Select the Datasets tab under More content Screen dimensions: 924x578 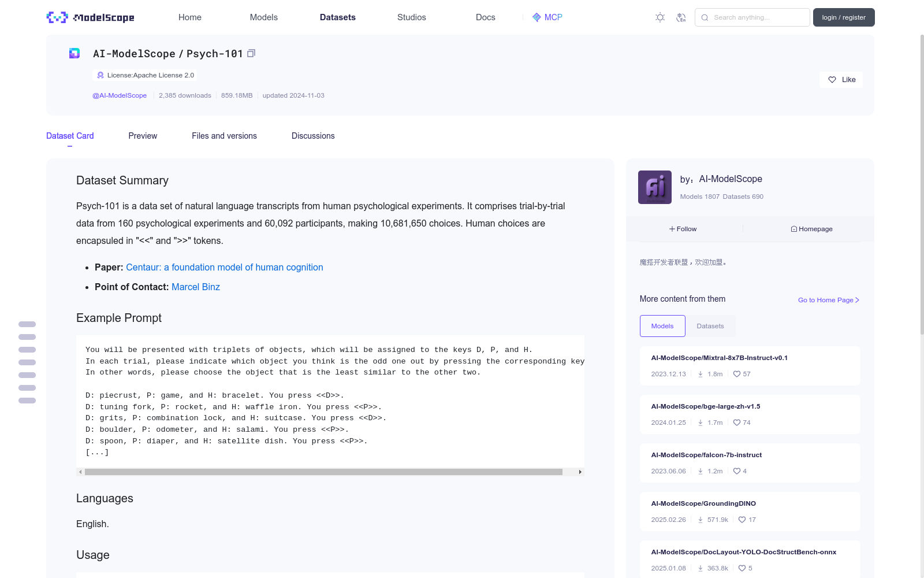pos(710,326)
